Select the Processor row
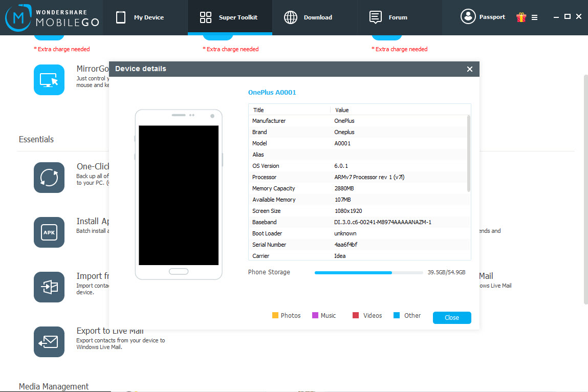Viewport: 588px width, 392px height. 358,177
